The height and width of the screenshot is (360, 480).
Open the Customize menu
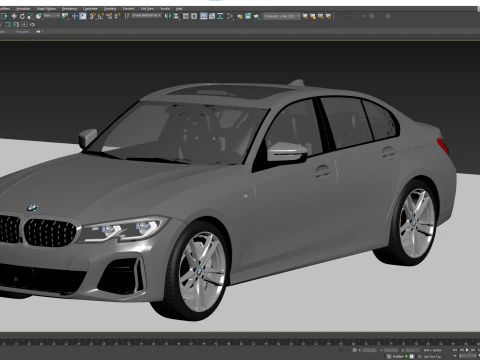pos(90,9)
